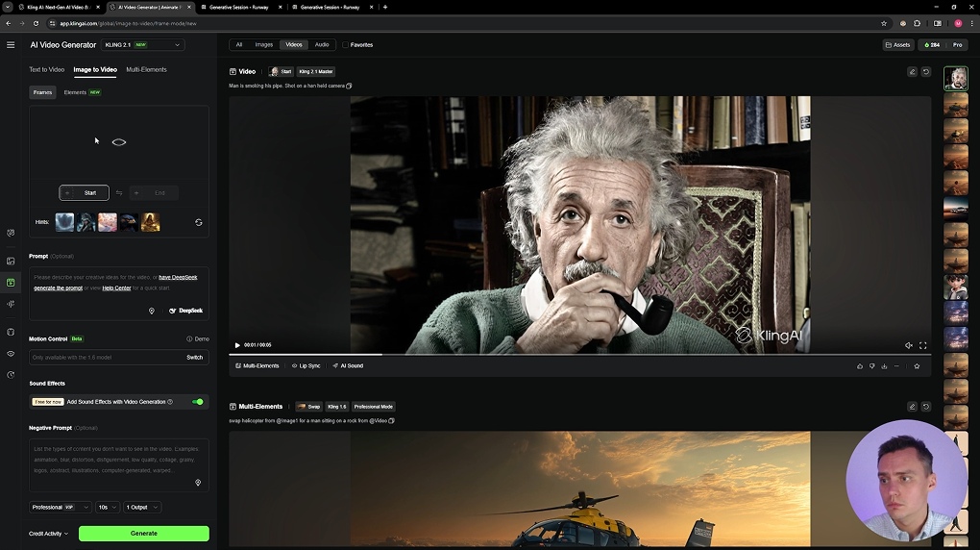980x550 pixels.
Task: Select the first blue hint thumbnail
Action: [x=64, y=222]
